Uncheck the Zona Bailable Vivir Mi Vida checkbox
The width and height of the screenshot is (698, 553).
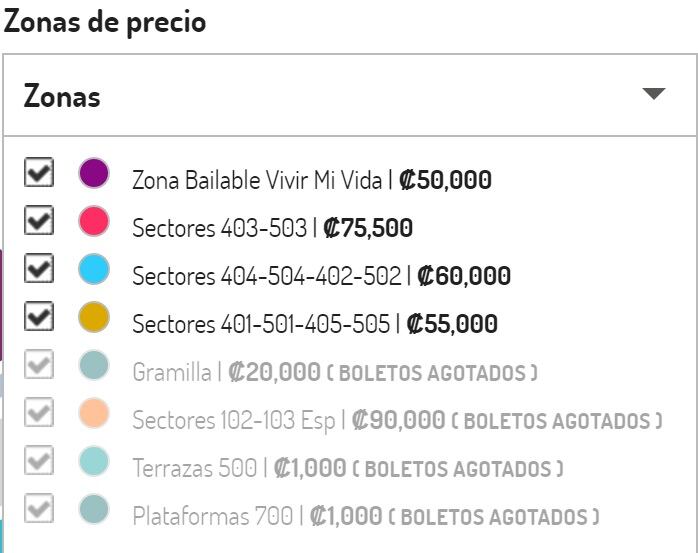click(x=39, y=174)
